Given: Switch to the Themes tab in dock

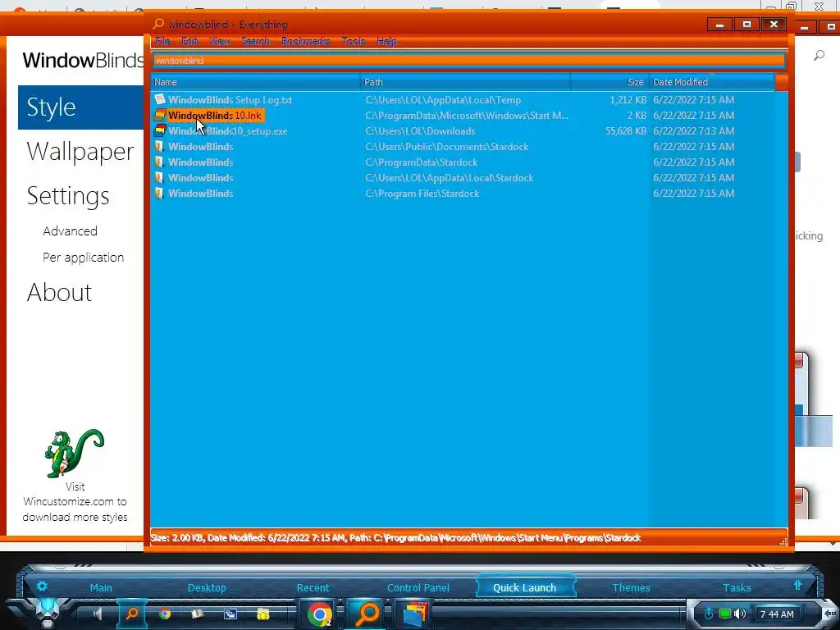Looking at the screenshot, I should (x=631, y=587).
